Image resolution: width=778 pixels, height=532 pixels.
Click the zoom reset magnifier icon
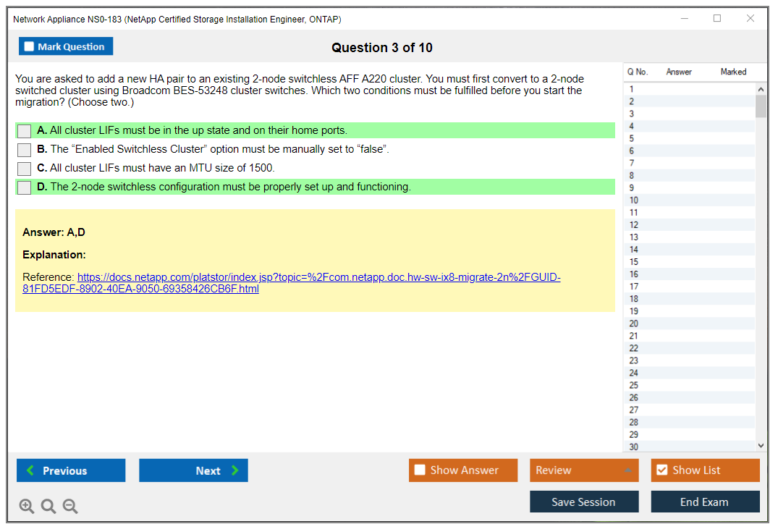(x=48, y=507)
